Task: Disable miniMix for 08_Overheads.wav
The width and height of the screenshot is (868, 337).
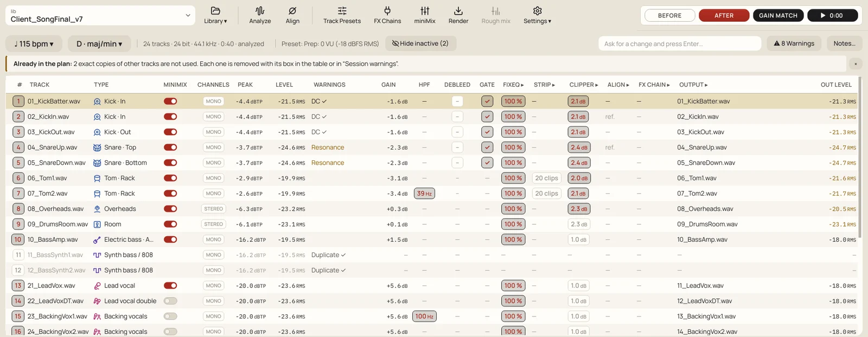Action: point(170,209)
